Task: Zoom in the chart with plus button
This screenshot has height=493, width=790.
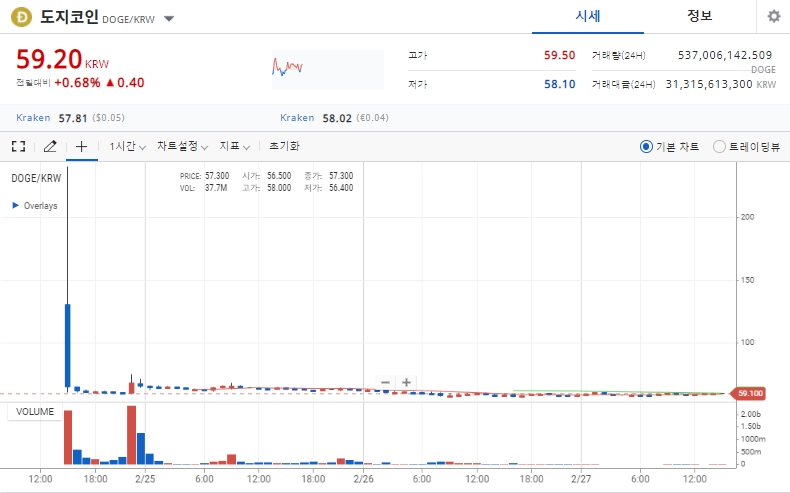Action: pyautogui.click(x=407, y=382)
